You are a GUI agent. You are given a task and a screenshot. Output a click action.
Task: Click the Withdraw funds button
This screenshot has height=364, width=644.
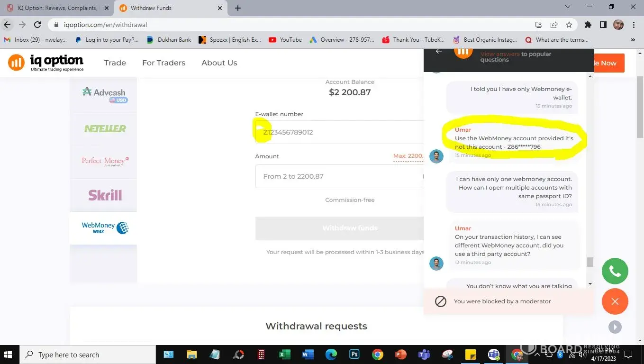pos(339,228)
